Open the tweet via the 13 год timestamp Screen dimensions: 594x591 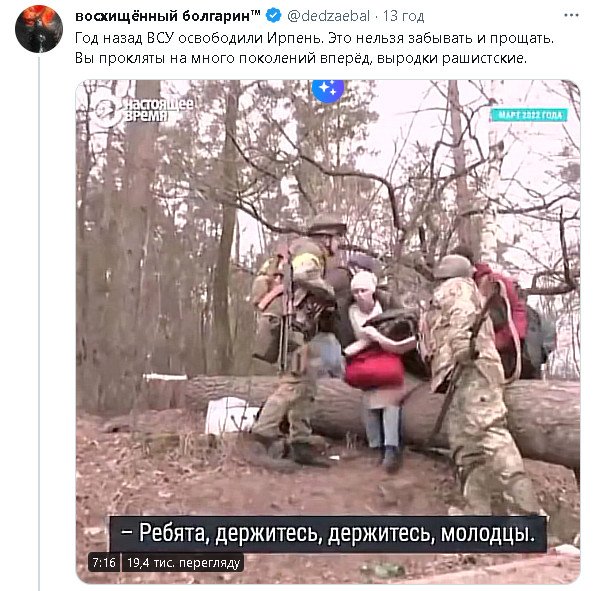(x=403, y=16)
